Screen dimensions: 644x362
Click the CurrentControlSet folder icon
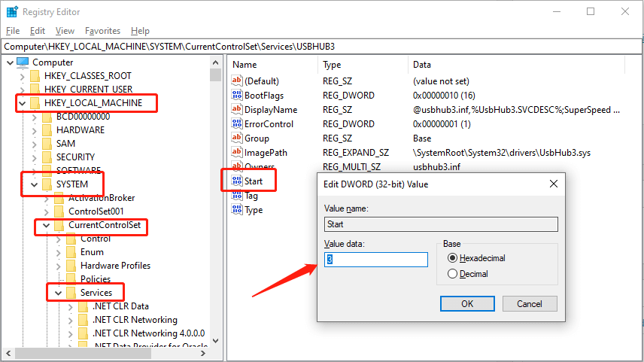click(59, 225)
